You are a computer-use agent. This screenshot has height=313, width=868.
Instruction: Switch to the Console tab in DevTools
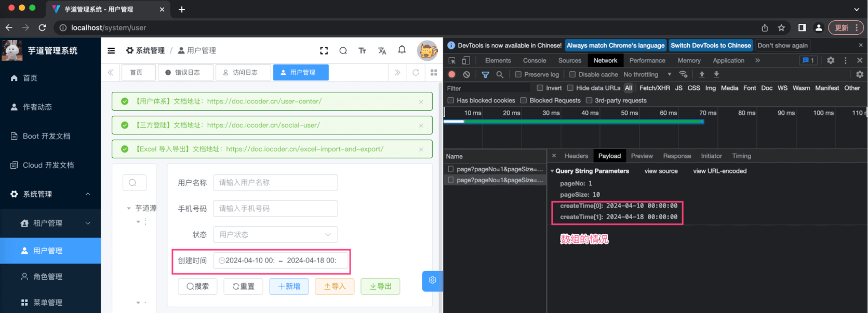point(535,61)
